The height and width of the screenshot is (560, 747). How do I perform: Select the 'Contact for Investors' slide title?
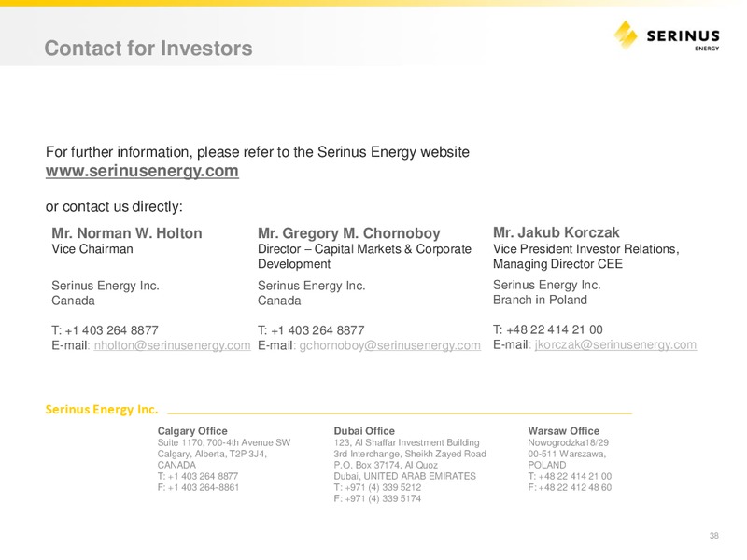coord(148,49)
